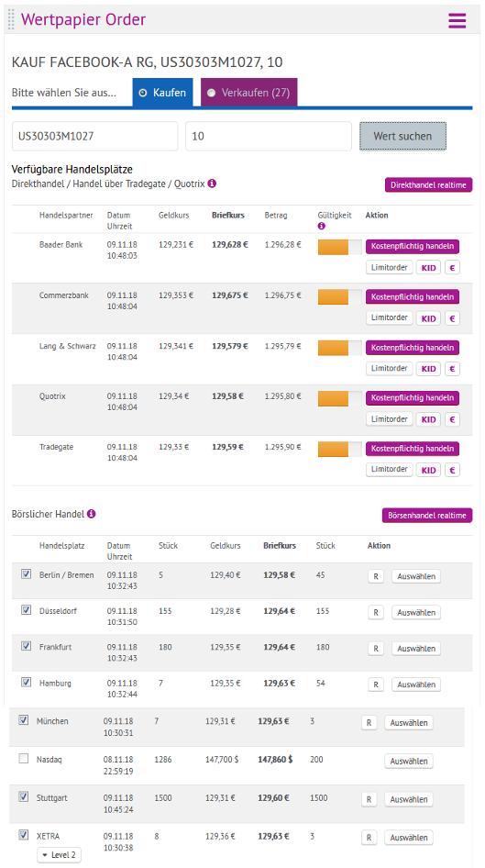The image size is (485, 868).
Task: Click Limitorder button in Quotrix row
Action: click(x=390, y=419)
